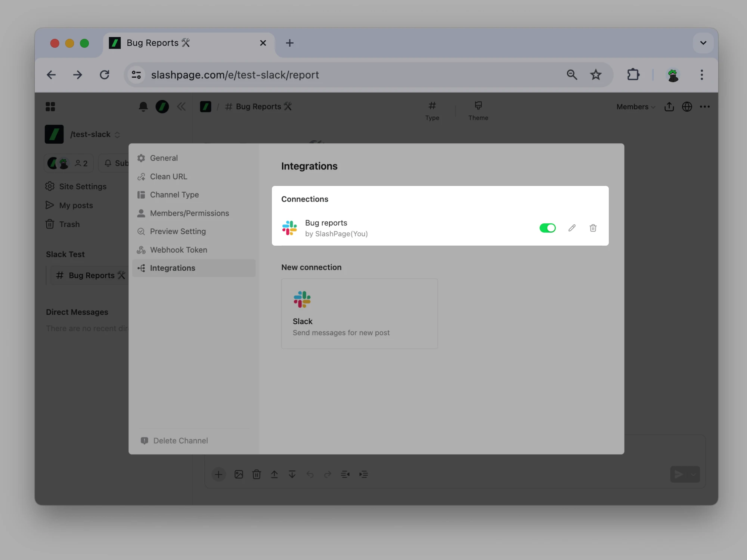Click the notifications bell icon
The height and width of the screenshot is (560, 747).
point(143,107)
